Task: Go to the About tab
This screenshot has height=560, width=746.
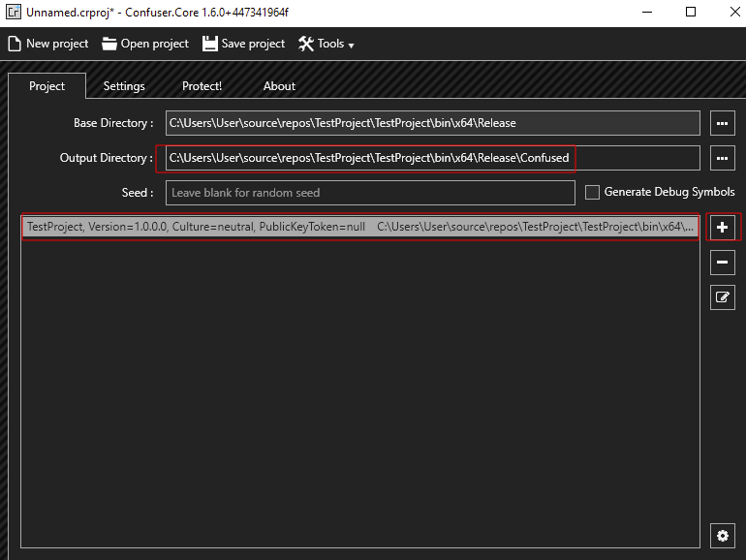Action: click(279, 86)
